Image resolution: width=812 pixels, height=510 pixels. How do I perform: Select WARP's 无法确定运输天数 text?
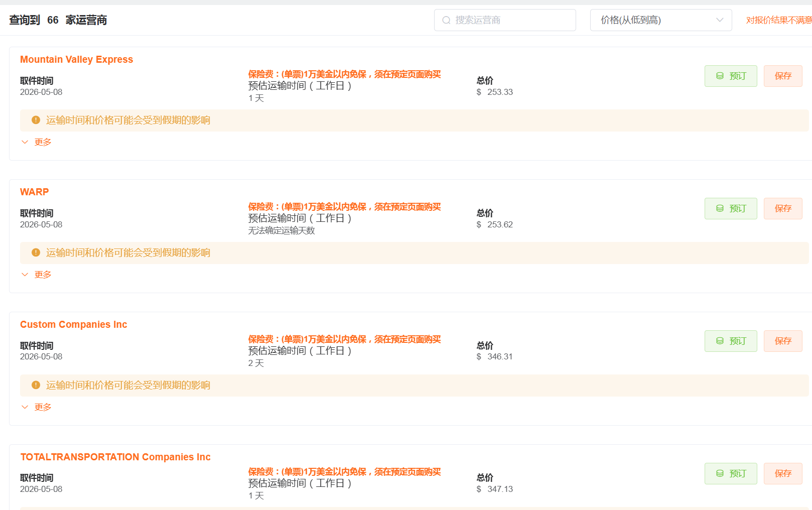[282, 230]
